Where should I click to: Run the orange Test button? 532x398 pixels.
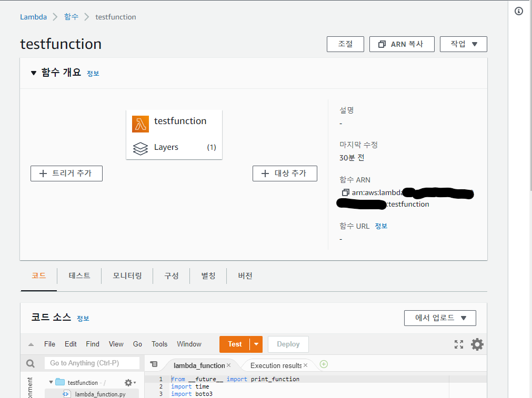pos(235,344)
